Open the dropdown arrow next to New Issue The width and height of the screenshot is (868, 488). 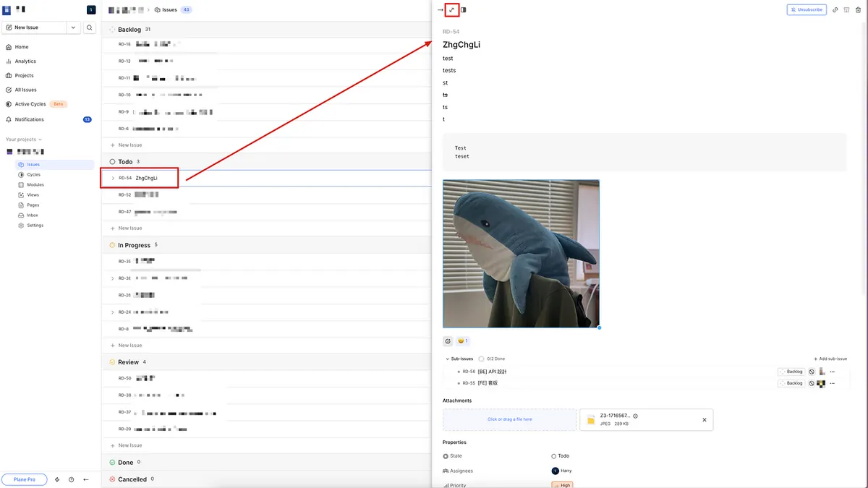point(73,27)
